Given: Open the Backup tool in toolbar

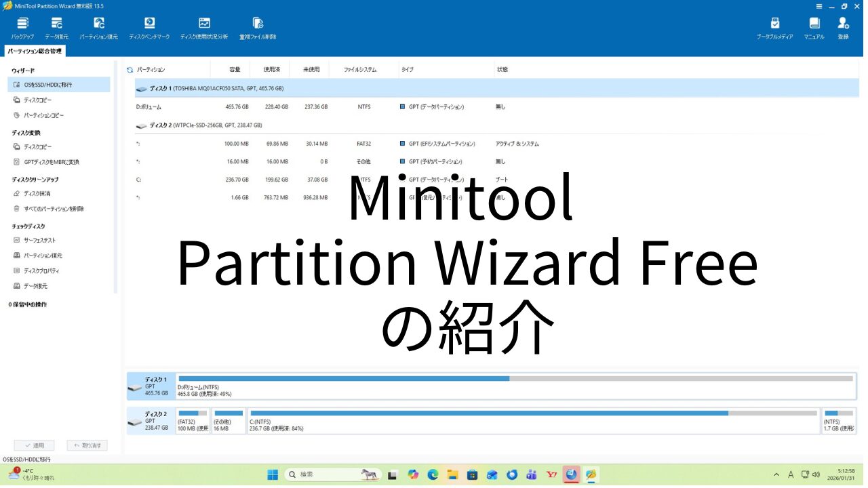Looking at the screenshot, I should (22, 27).
